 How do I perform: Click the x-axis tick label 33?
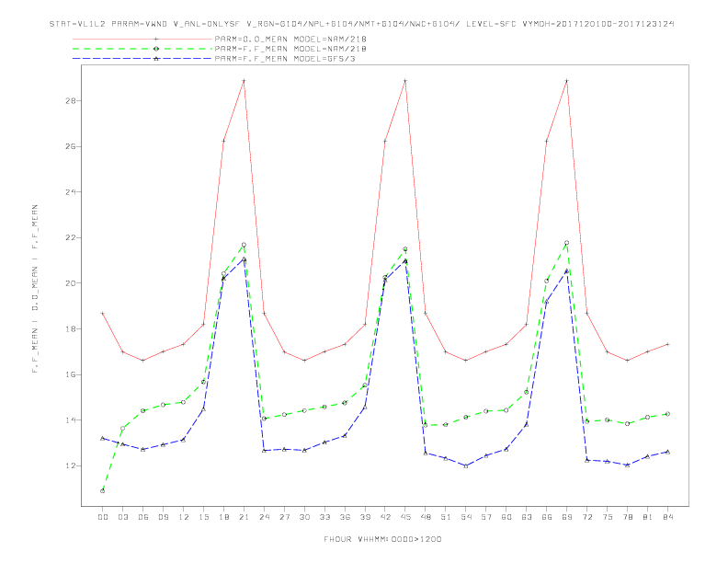324,517
